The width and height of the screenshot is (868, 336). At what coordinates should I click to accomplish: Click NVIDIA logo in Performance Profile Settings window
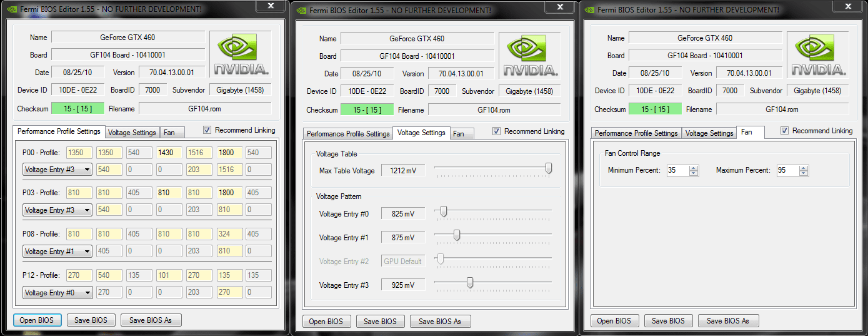(x=241, y=54)
